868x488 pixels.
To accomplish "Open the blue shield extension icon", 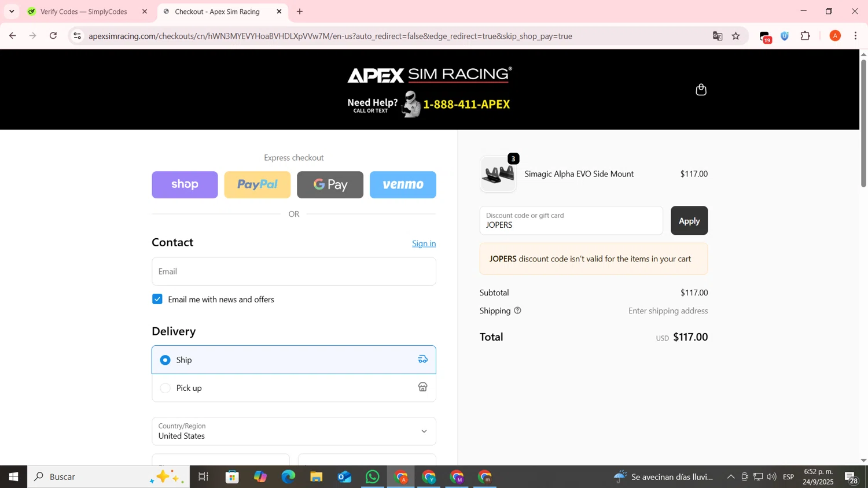I will tap(785, 36).
